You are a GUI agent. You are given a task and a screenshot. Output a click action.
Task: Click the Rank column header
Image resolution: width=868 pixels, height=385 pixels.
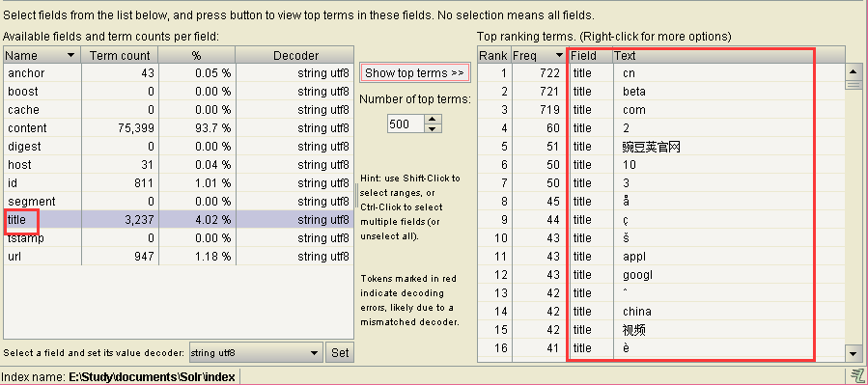point(493,55)
